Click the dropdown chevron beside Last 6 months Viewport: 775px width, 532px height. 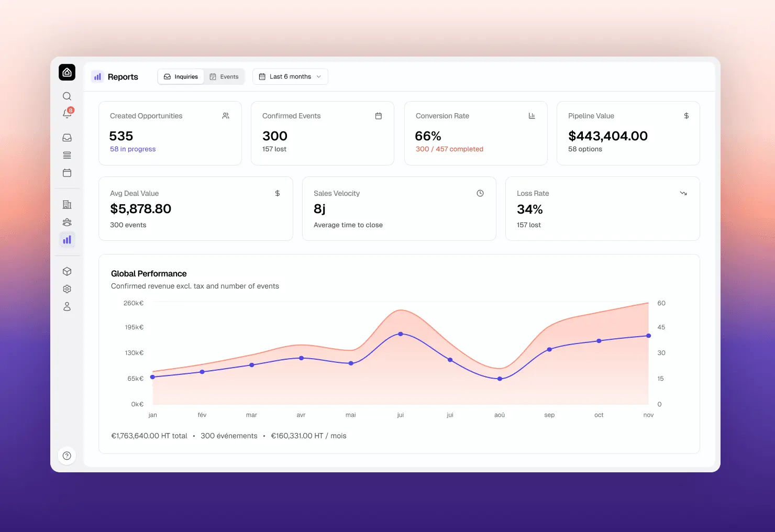click(319, 76)
